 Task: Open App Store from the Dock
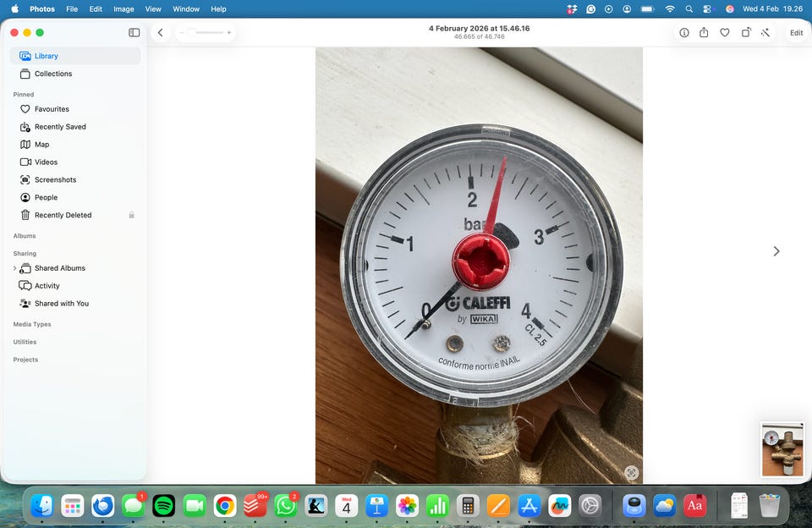[x=529, y=505]
